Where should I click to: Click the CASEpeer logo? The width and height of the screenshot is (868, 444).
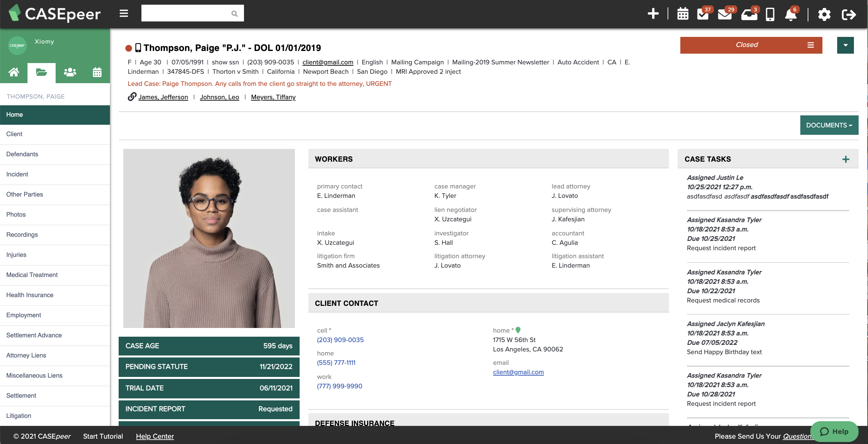(x=54, y=13)
